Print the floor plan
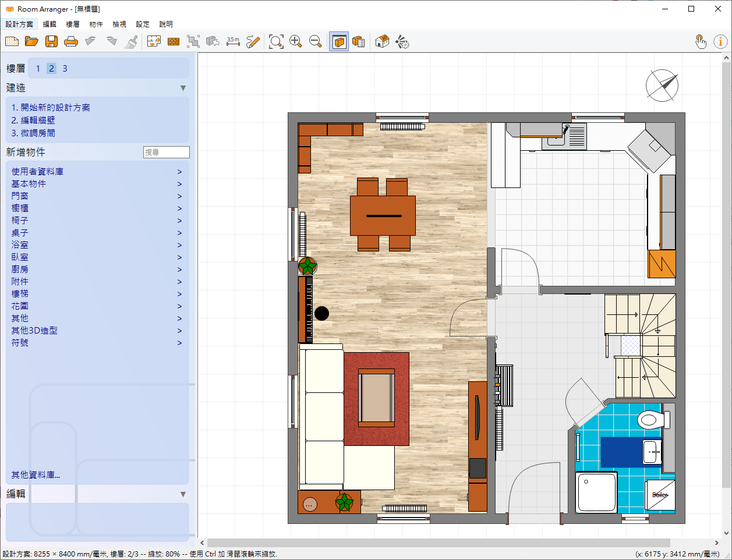732x560 pixels. click(x=71, y=41)
